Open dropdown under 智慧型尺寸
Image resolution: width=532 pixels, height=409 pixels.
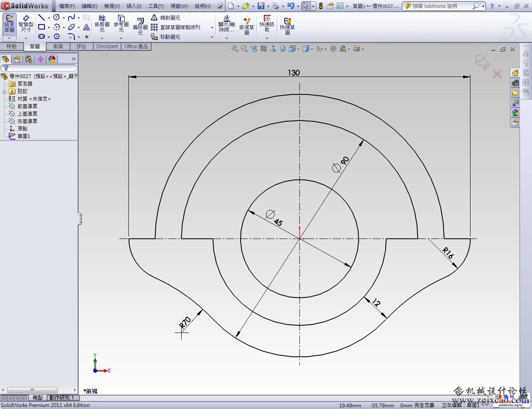tap(26, 38)
